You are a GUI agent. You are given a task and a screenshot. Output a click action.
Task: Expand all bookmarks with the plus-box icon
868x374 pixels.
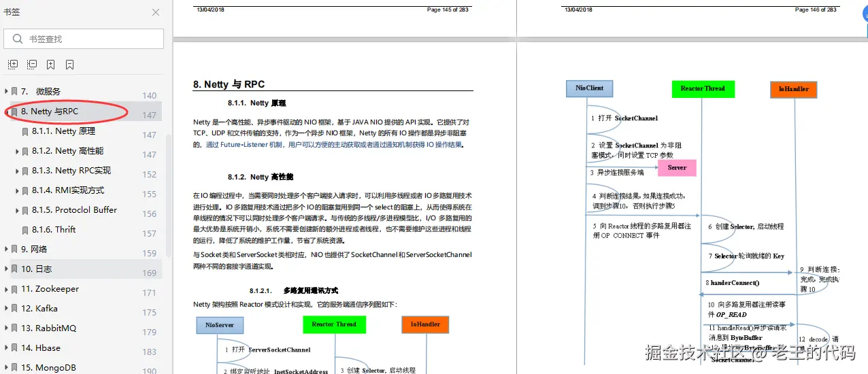pyautogui.click(x=13, y=65)
